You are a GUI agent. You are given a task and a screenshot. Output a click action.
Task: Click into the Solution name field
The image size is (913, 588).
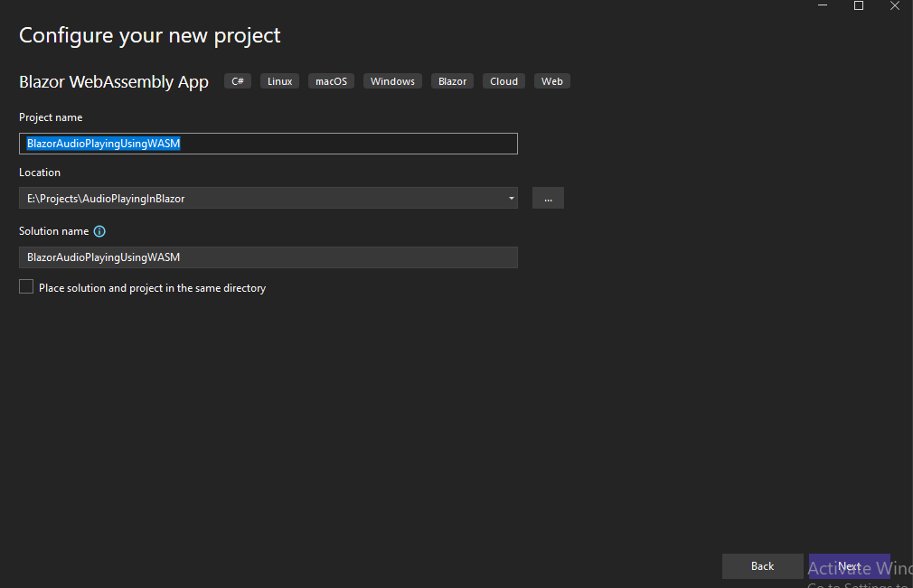268,257
